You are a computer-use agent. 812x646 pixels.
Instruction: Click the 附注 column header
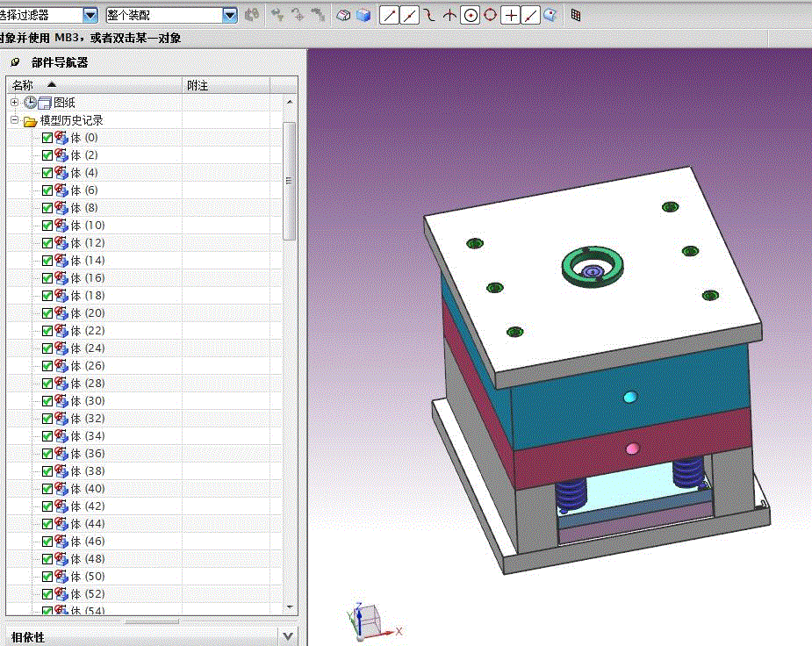coord(226,85)
